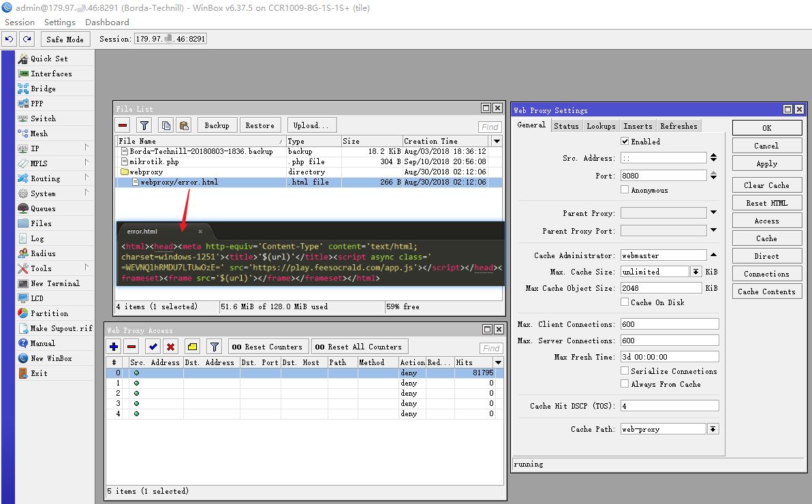Toggle the Enabled checkbox in Web Proxy Settings
Image resolution: width=812 pixels, height=504 pixels.
[625, 142]
